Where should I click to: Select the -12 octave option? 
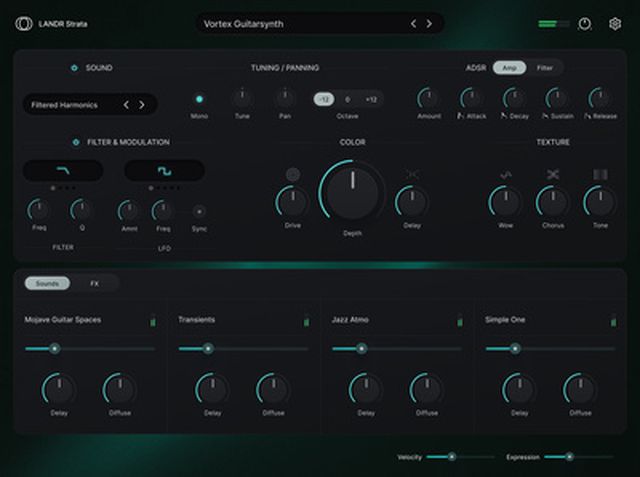[324, 99]
